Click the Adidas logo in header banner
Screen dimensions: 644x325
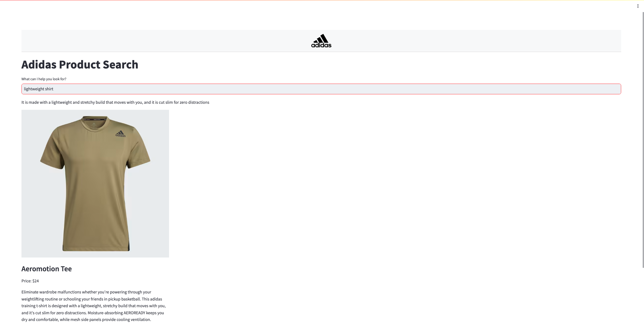coord(321,41)
